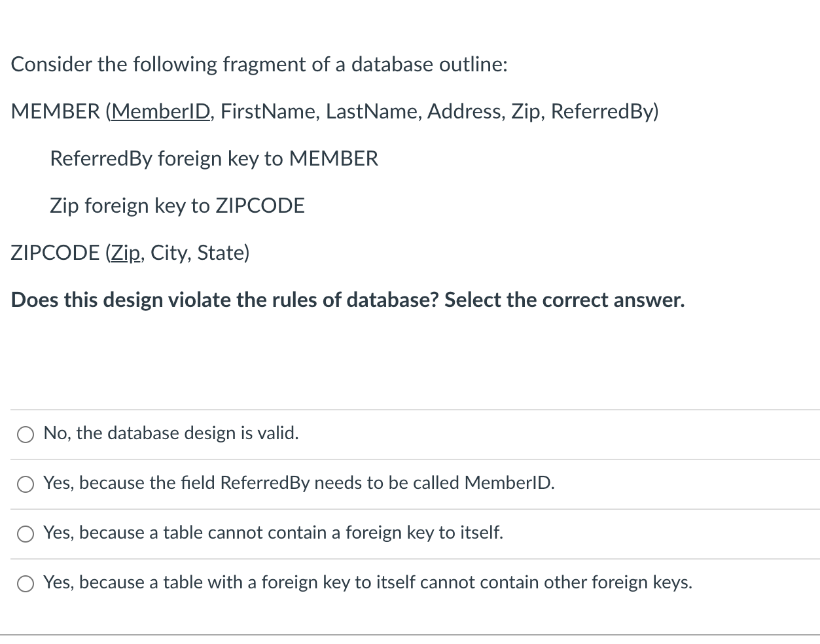Click the line 'Zip foreign key to ZIPCODE'

[177, 206]
